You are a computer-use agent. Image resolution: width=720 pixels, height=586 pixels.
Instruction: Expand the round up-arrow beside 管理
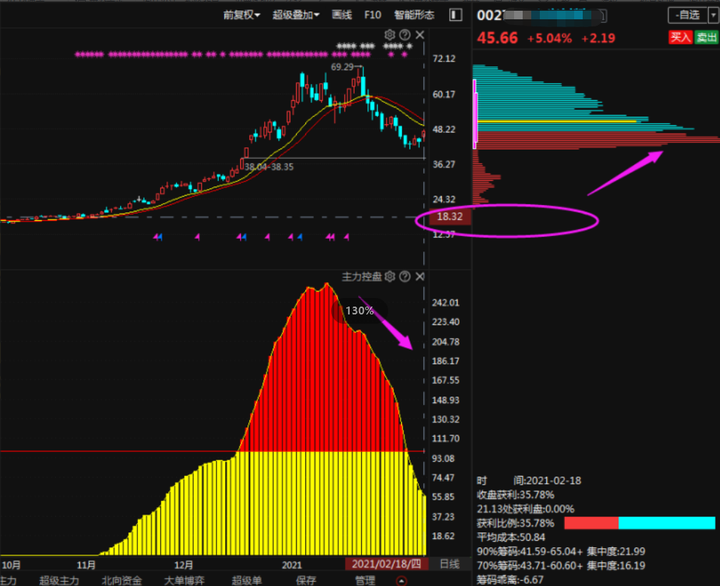(401, 581)
